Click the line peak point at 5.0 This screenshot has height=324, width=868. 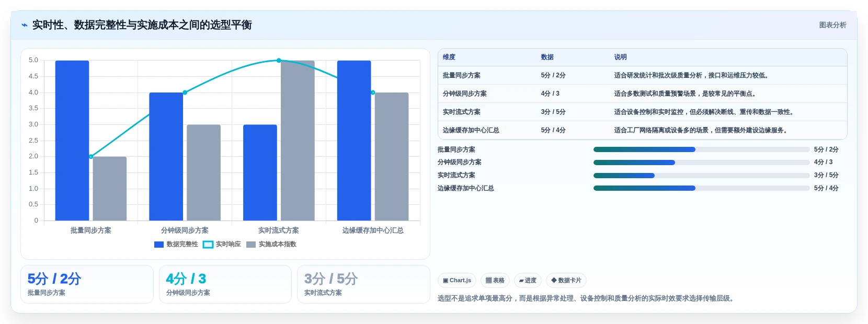click(x=279, y=61)
